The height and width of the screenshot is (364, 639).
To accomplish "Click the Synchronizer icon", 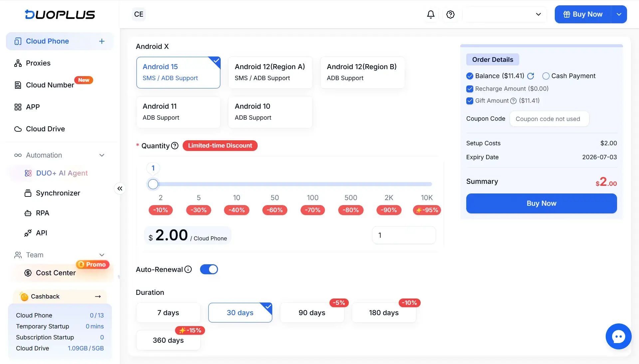I will point(28,193).
